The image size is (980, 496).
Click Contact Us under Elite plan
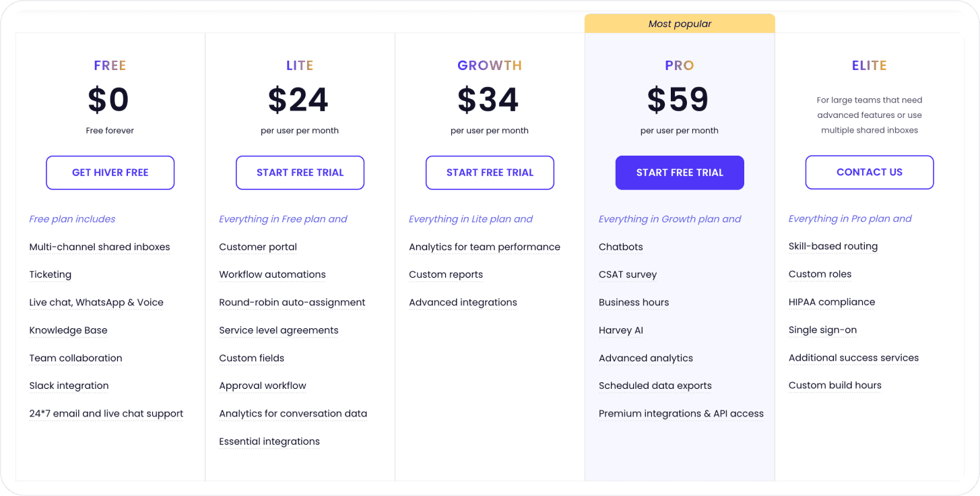870,172
